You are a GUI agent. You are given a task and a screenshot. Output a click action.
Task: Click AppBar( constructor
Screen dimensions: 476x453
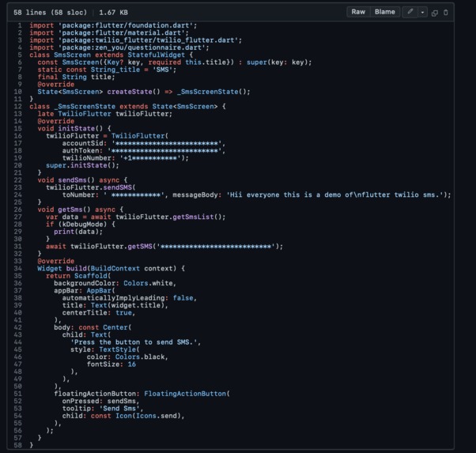100,291
